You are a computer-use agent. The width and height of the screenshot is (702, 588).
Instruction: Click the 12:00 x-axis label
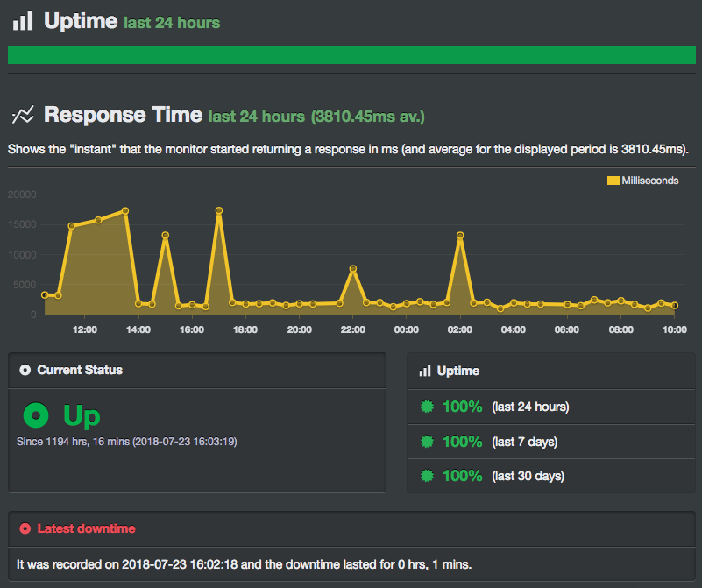coord(85,329)
